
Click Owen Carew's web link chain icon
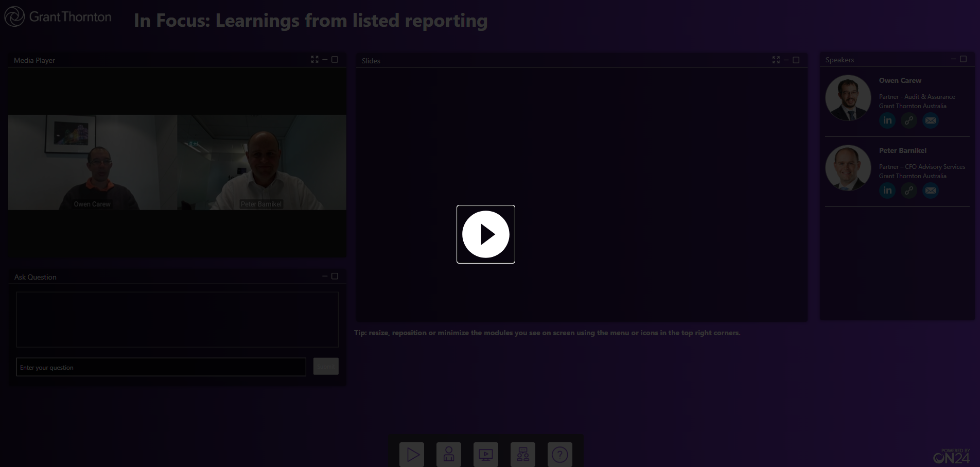[x=909, y=120]
